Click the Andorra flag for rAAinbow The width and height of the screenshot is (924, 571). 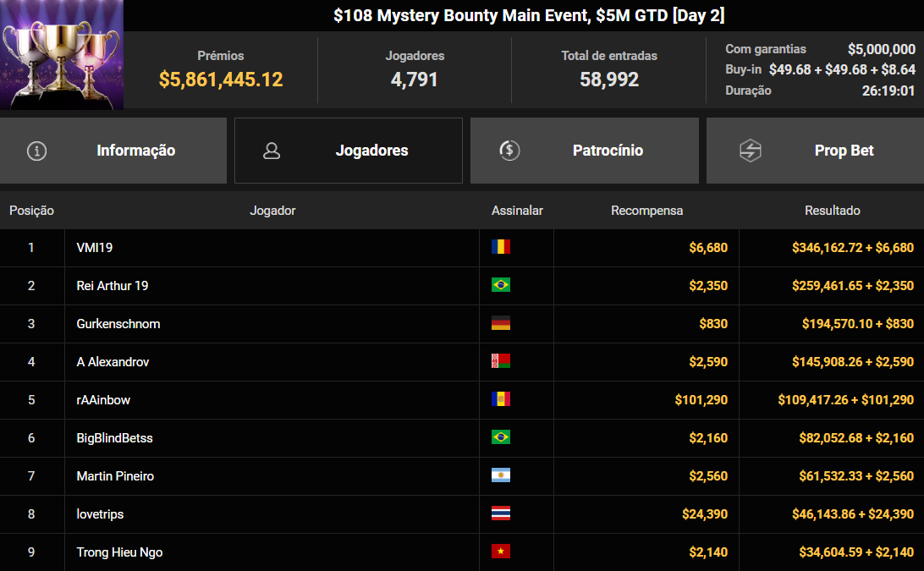click(501, 399)
